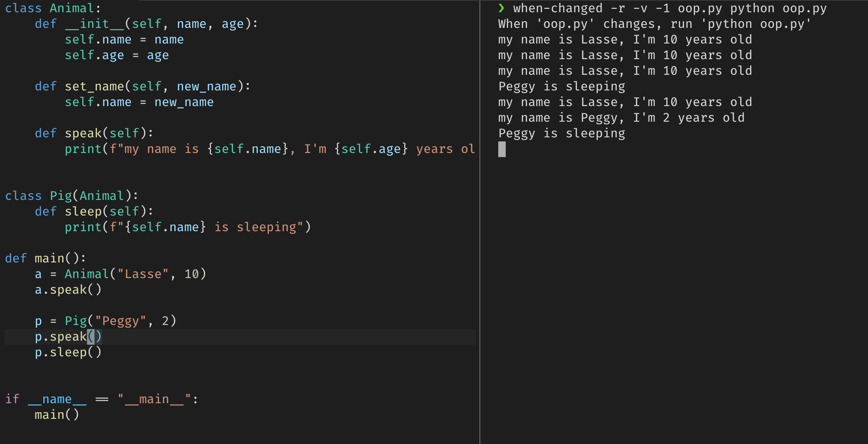868x444 pixels.
Task: Click the 'p = Pig("Peggy", 2)' line
Action: [105, 321]
